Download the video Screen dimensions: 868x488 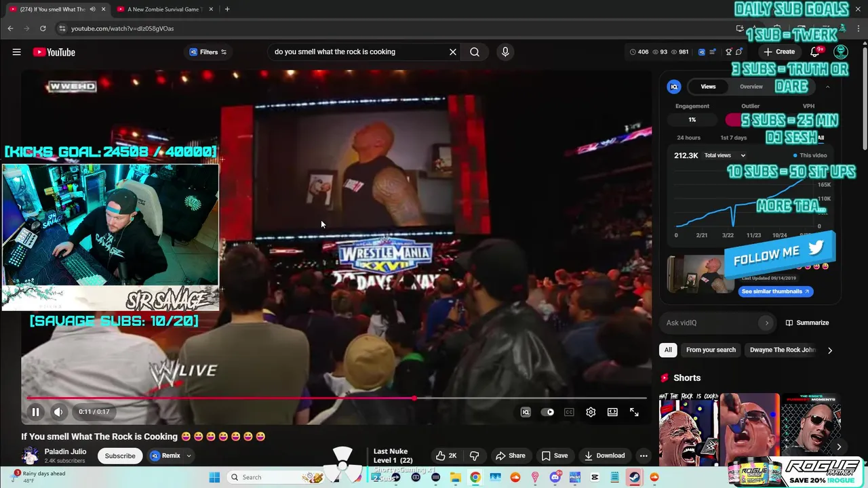[x=604, y=455]
